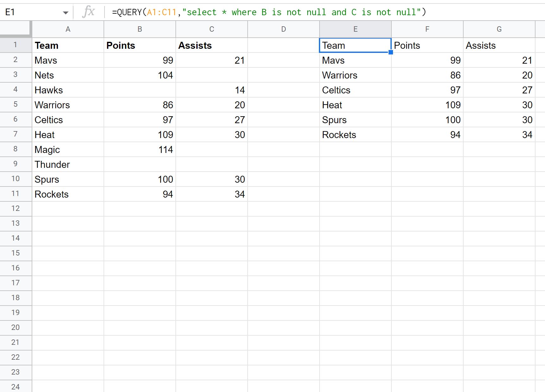Viewport: 545px width, 392px height.
Task: Select row 24 header
Action: (16, 386)
